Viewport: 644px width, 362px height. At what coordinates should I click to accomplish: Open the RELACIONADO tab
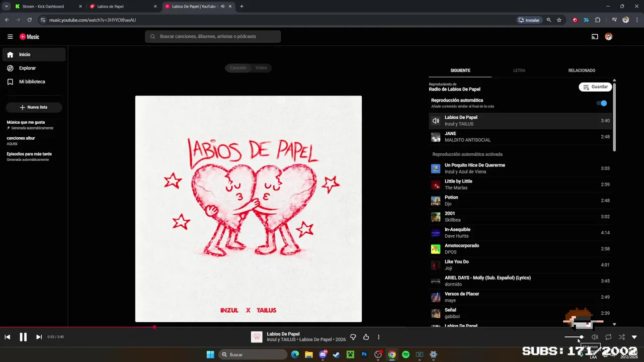[582, 70]
